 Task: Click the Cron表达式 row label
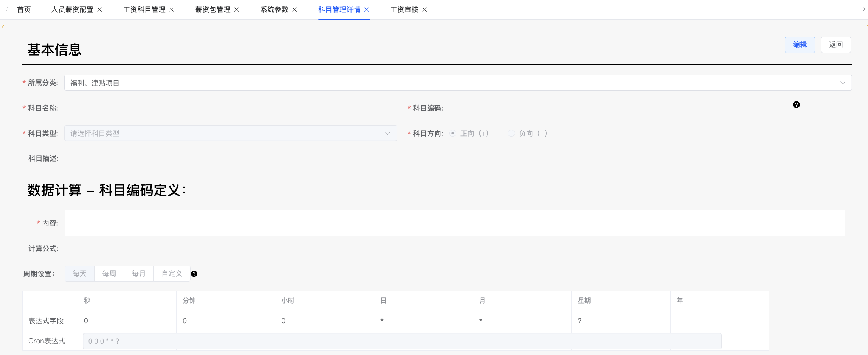point(46,341)
